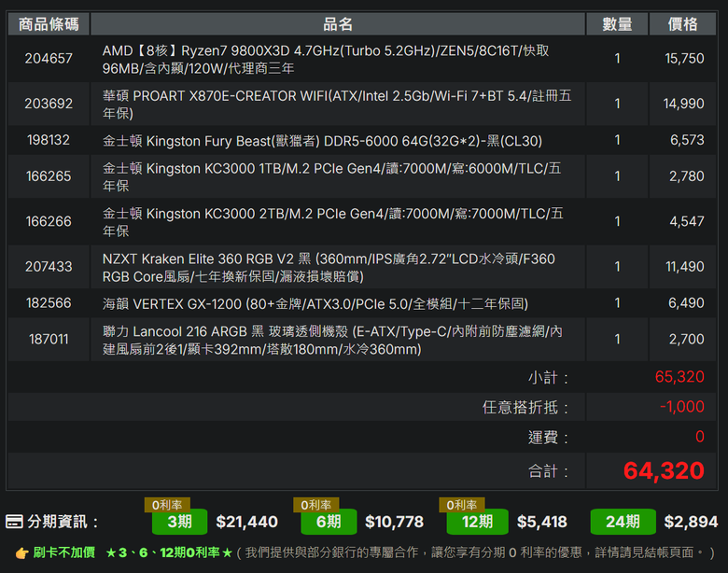The image size is (728, 573).
Task: Click the discount value -1,000
Action: (682, 407)
